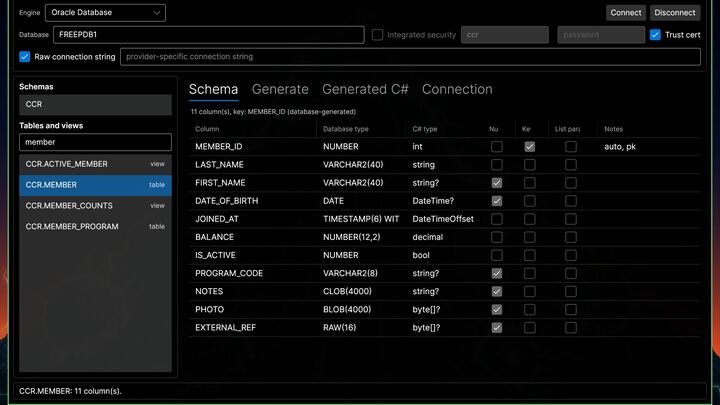Click the password input field

601,34
